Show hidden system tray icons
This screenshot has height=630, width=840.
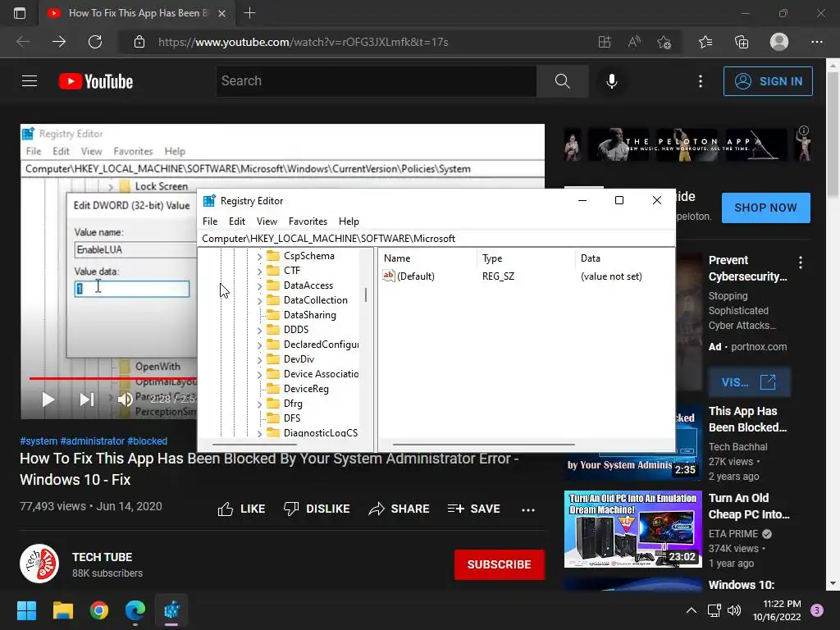click(692, 610)
